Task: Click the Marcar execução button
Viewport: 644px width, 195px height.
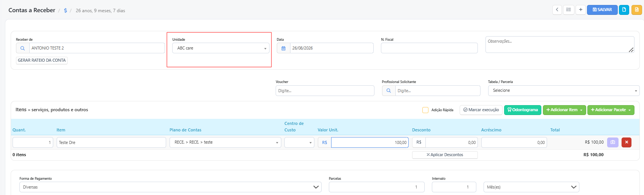Action: pos(481,110)
